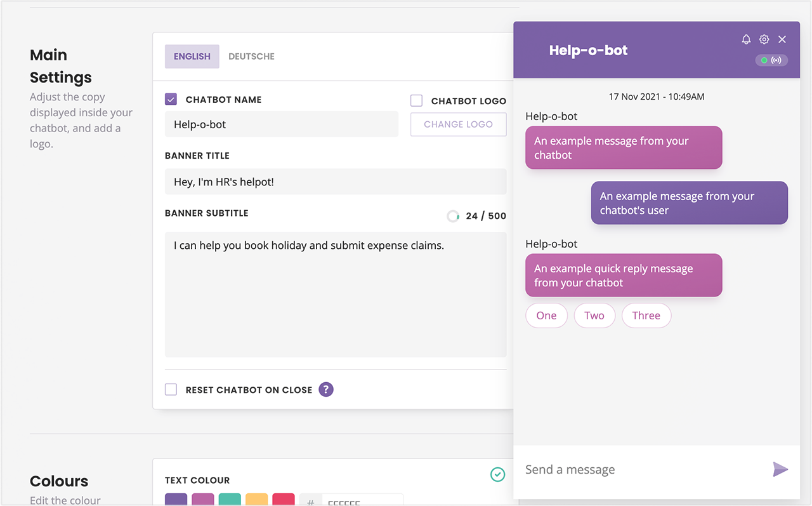Click the Banner Title input field
The image size is (812, 506).
[335, 182]
